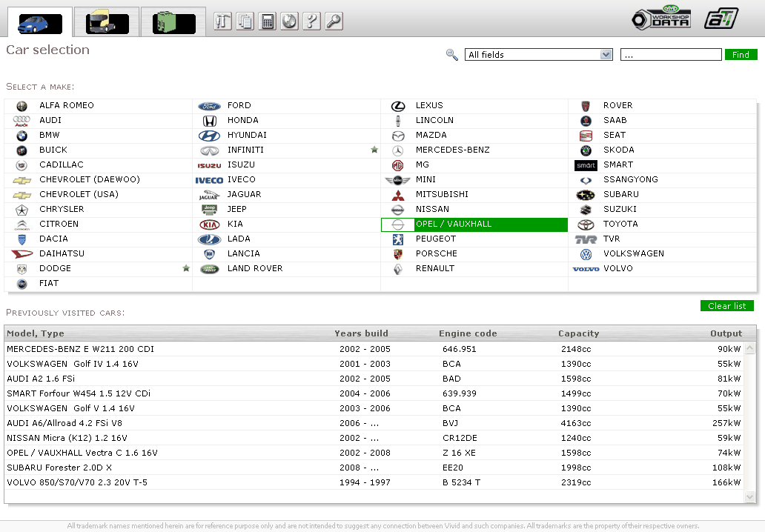Image resolution: width=765 pixels, height=532 pixels.
Task: Open the All fields dropdown
Action: (538, 55)
